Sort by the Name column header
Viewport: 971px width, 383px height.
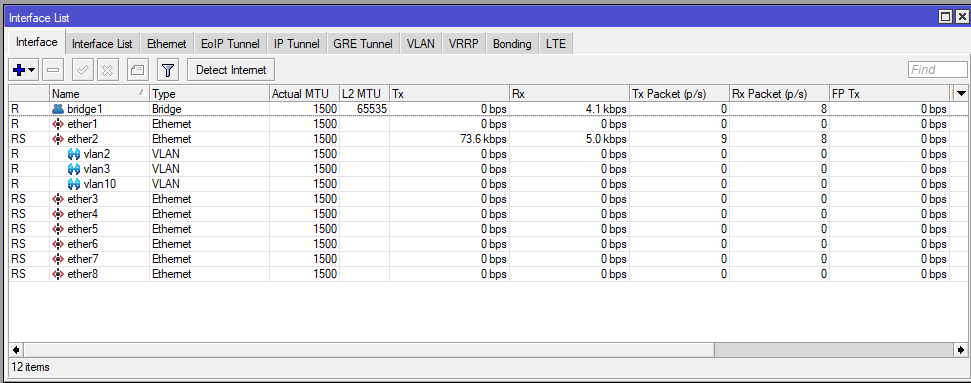coord(99,94)
